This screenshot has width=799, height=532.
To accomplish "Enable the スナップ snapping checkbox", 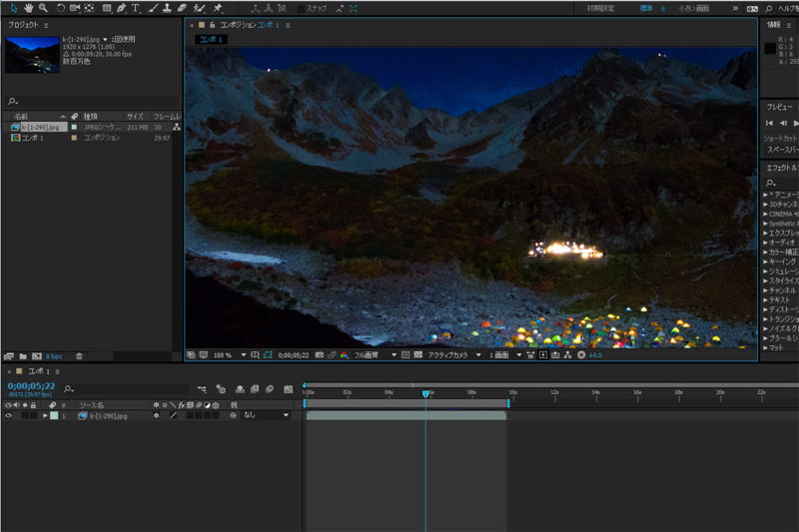I will point(301,9).
